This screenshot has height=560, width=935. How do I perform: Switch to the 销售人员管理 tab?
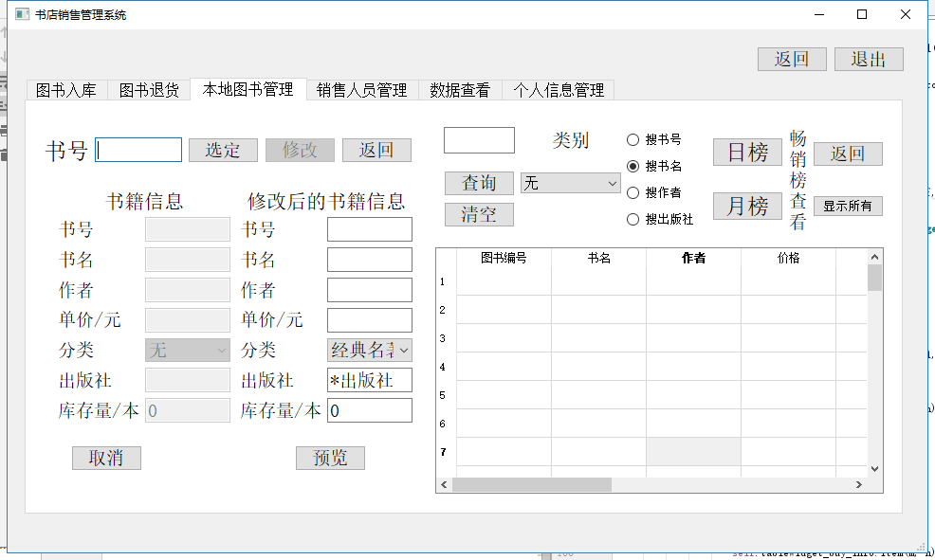(362, 90)
